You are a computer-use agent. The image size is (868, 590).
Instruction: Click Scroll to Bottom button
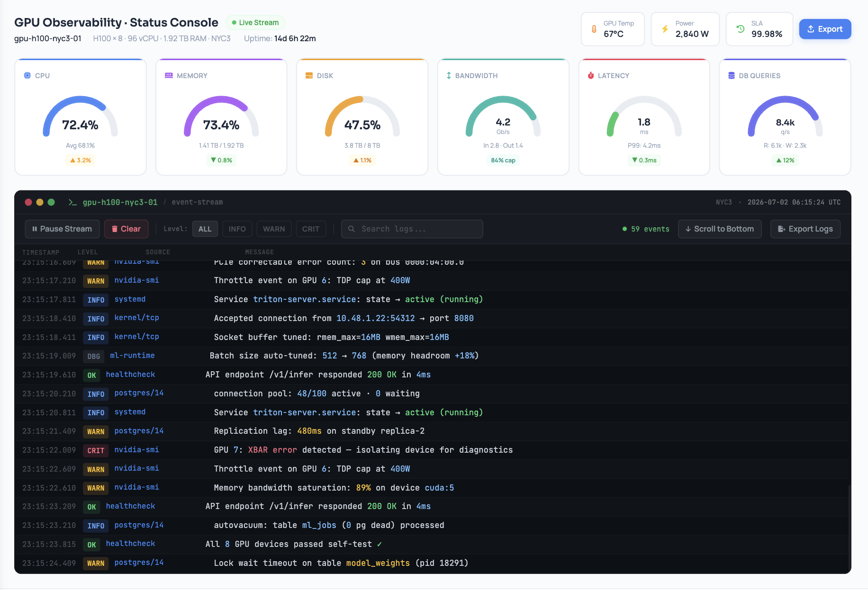click(x=720, y=229)
